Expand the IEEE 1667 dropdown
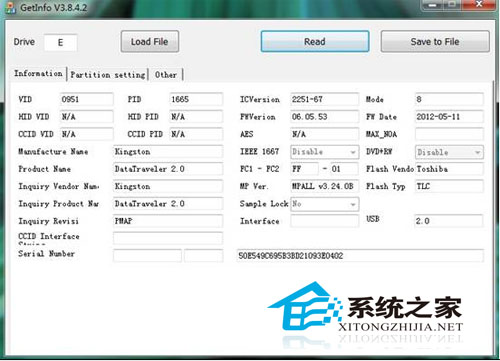The height and width of the screenshot is (361, 500). 324,152
